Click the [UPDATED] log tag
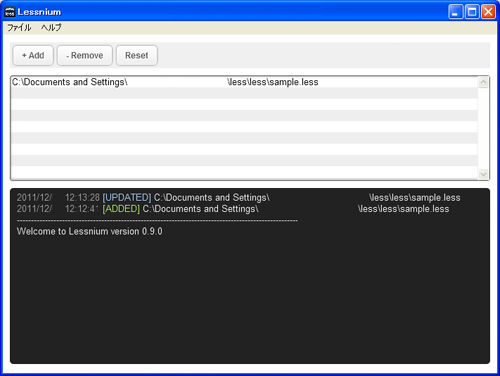Screen dimensions: 500x376 coord(127,198)
